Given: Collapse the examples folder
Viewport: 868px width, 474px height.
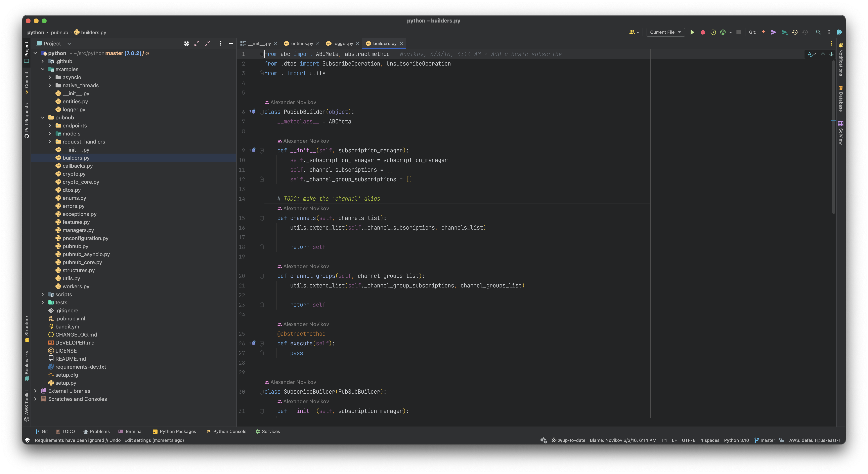Looking at the screenshot, I should click(43, 69).
